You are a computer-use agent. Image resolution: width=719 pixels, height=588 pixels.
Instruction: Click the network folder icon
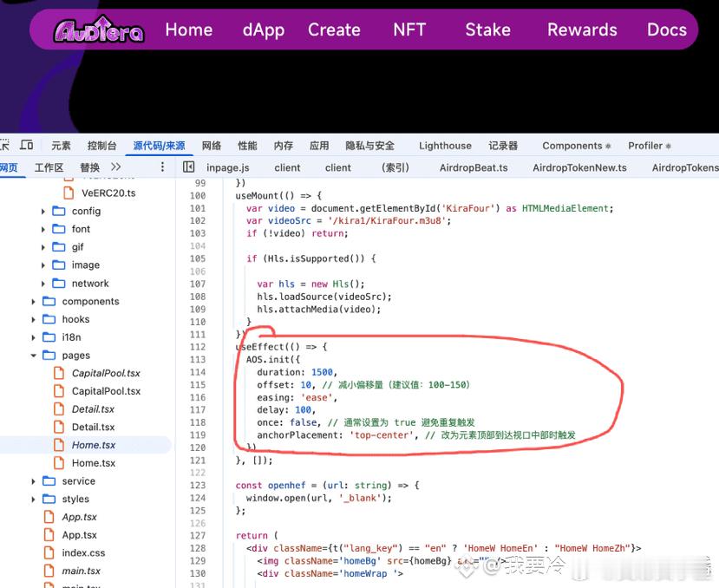click(x=59, y=283)
